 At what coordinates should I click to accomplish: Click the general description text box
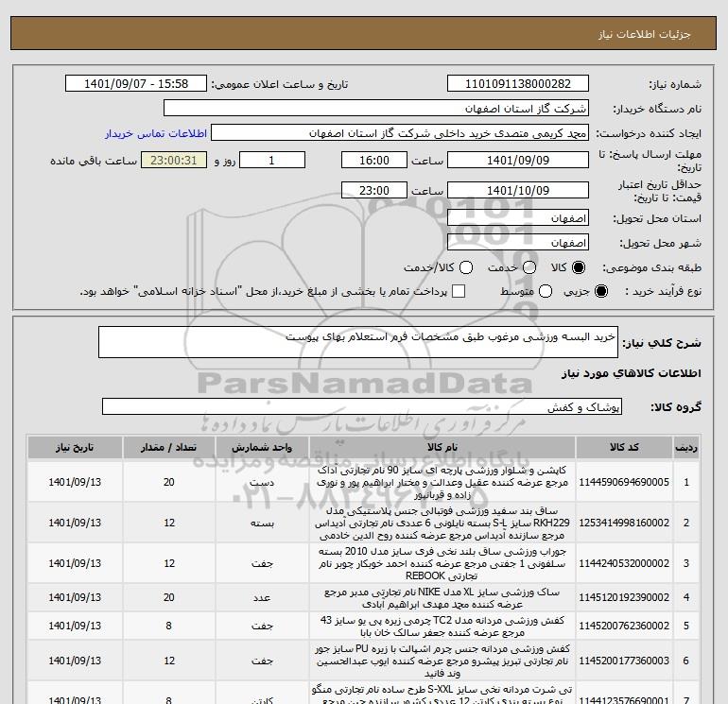pos(358,342)
